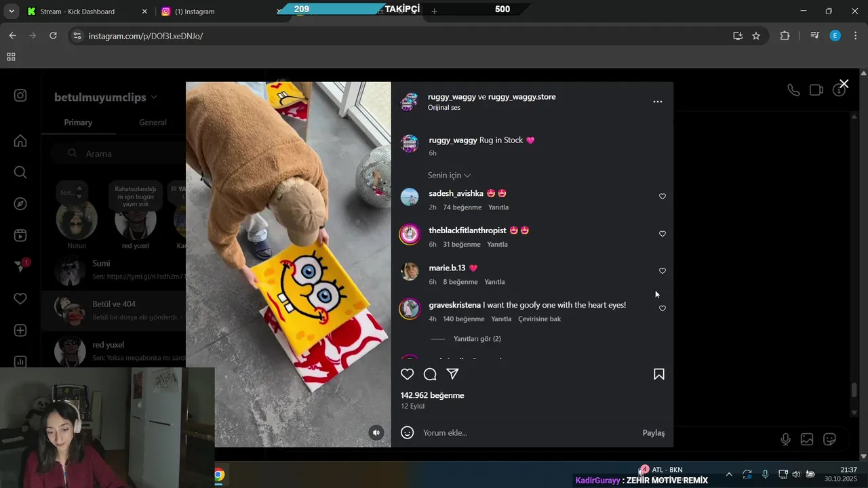View the '142.962 beğenme' likes list
The image size is (868, 488).
coord(433,395)
